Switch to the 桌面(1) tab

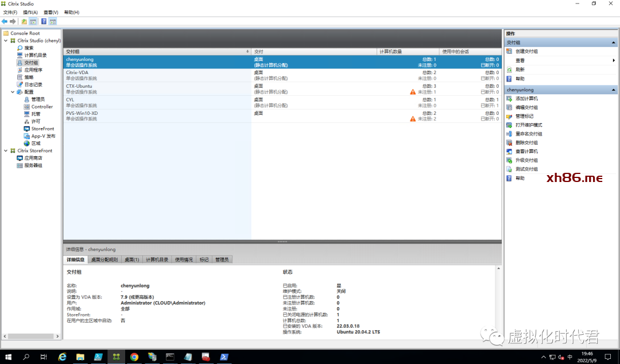click(x=131, y=260)
